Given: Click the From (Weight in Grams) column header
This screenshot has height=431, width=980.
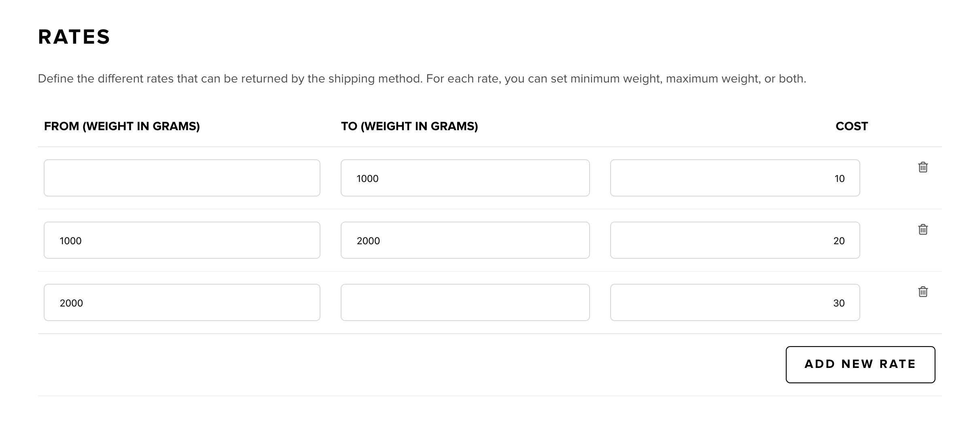Looking at the screenshot, I should tap(122, 126).
